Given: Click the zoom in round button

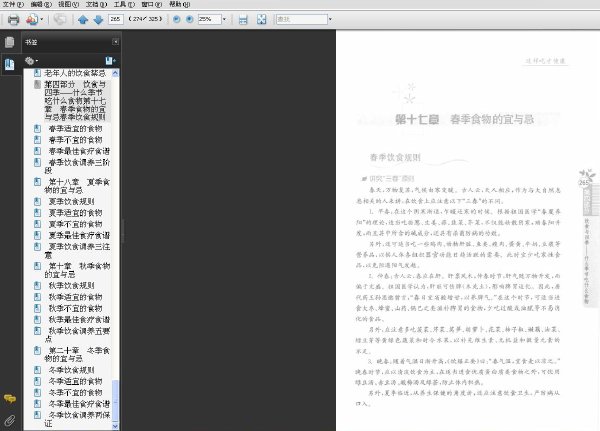Looking at the screenshot, I should 189,19.
